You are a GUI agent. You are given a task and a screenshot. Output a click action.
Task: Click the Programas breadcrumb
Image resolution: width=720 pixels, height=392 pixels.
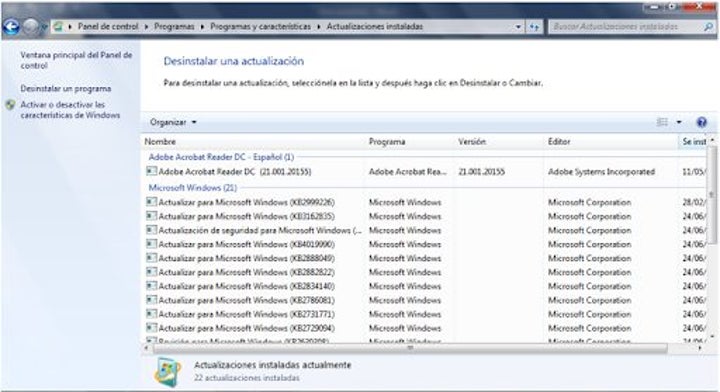pyautogui.click(x=174, y=27)
